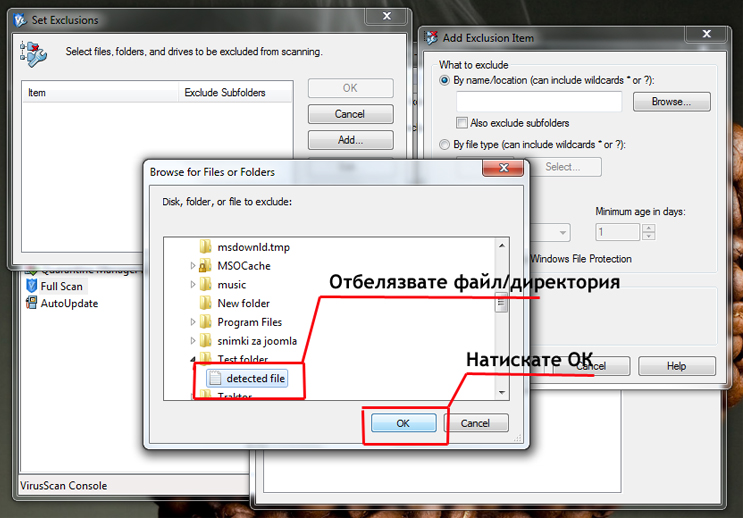Select the 'By name/location' radio button

coord(444,80)
